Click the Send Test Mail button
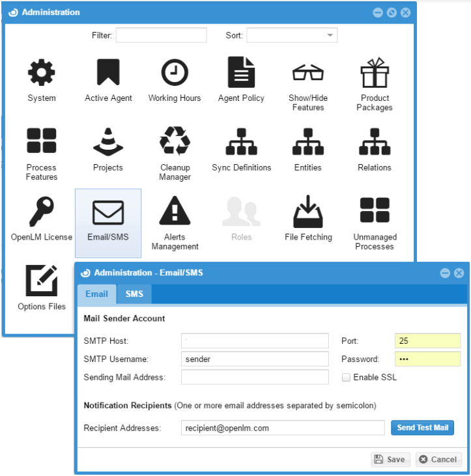The image size is (471, 476). pyautogui.click(x=423, y=428)
